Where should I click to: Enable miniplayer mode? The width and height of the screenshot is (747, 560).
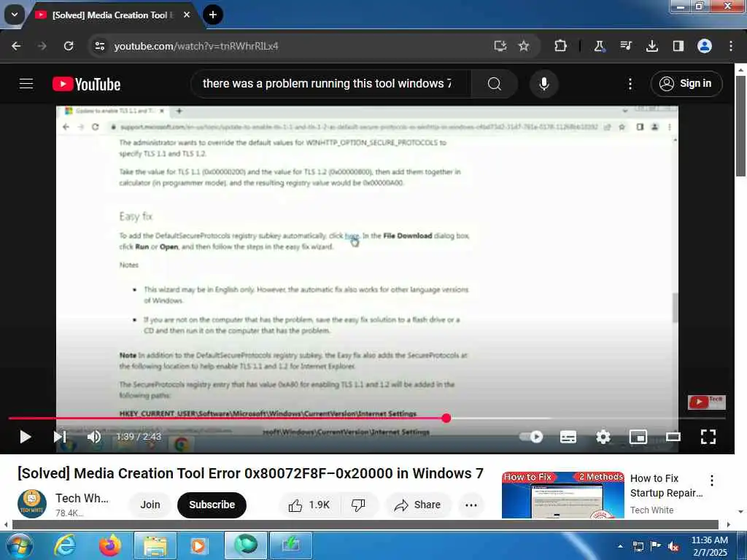pos(638,437)
